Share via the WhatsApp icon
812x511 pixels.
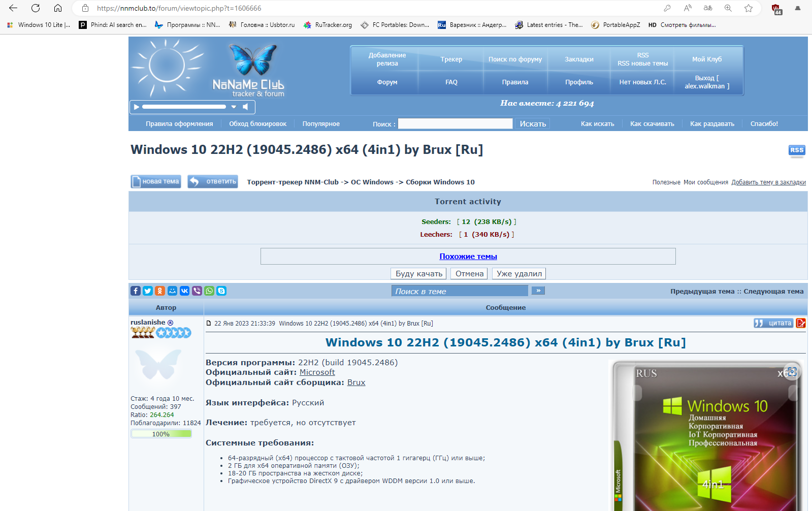point(209,291)
